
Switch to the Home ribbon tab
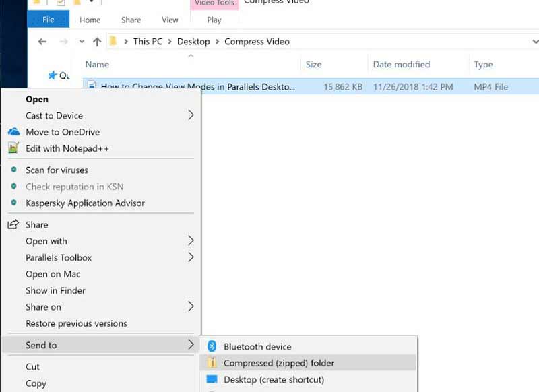pyautogui.click(x=90, y=20)
